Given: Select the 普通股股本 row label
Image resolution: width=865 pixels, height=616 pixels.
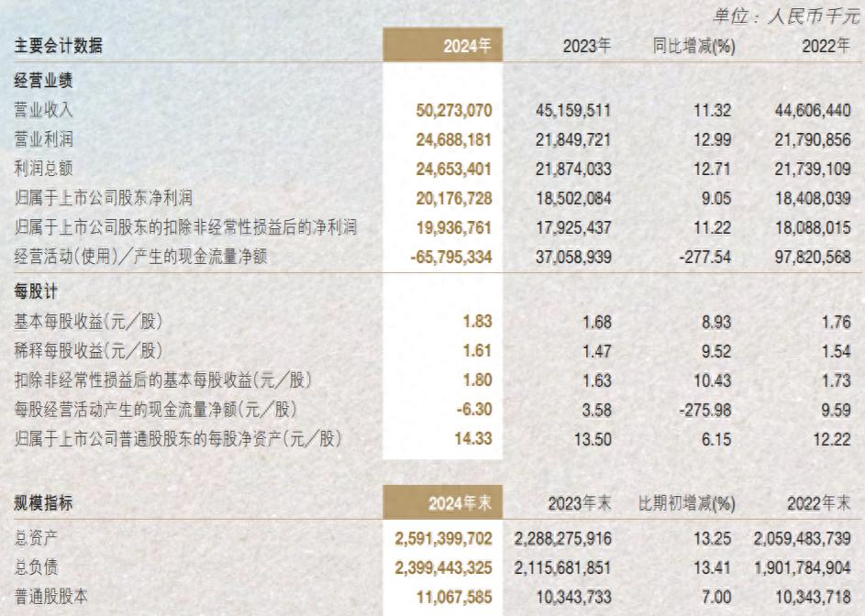Looking at the screenshot, I should [50, 597].
